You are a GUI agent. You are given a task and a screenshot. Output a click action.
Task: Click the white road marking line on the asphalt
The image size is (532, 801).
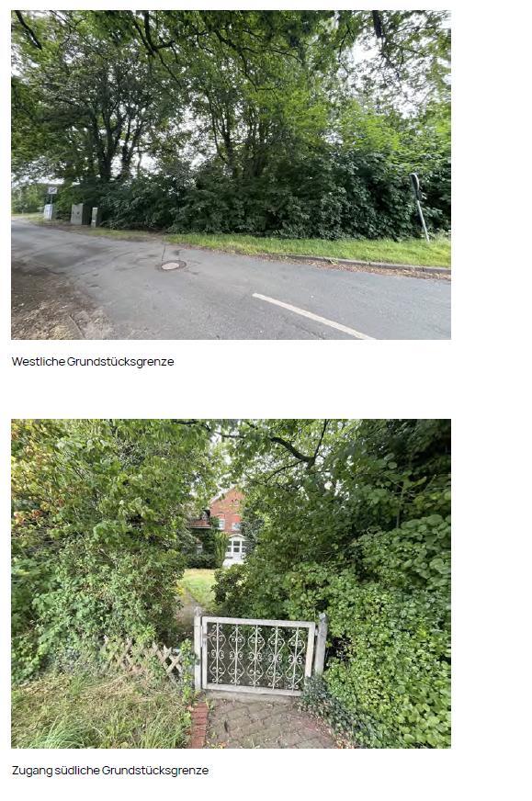tap(312, 316)
